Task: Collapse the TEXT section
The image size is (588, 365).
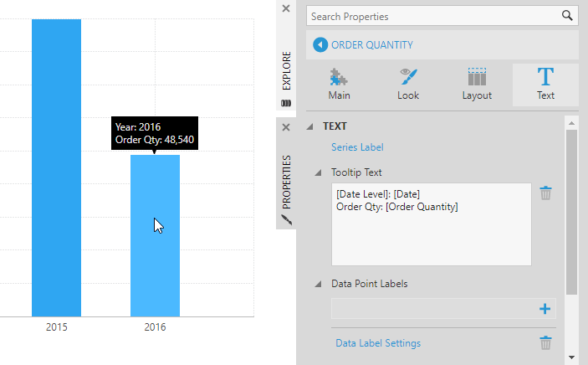Action: pos(309,126)
